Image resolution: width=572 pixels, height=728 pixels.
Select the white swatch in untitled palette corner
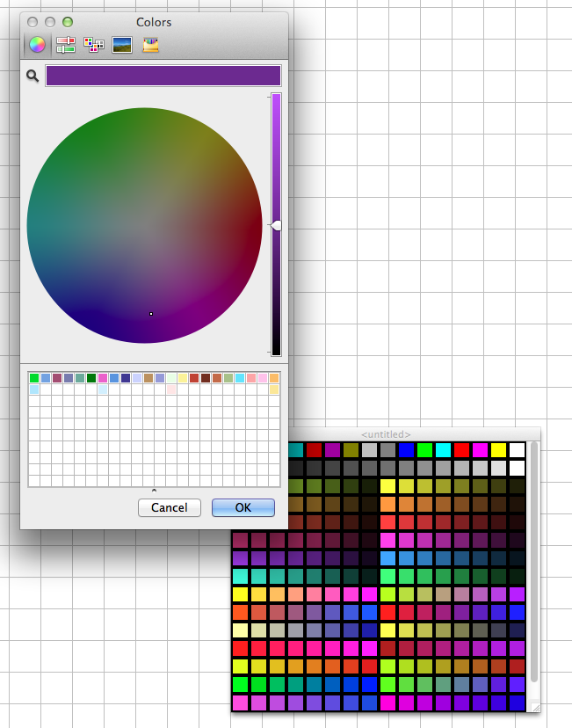[517, 449]
